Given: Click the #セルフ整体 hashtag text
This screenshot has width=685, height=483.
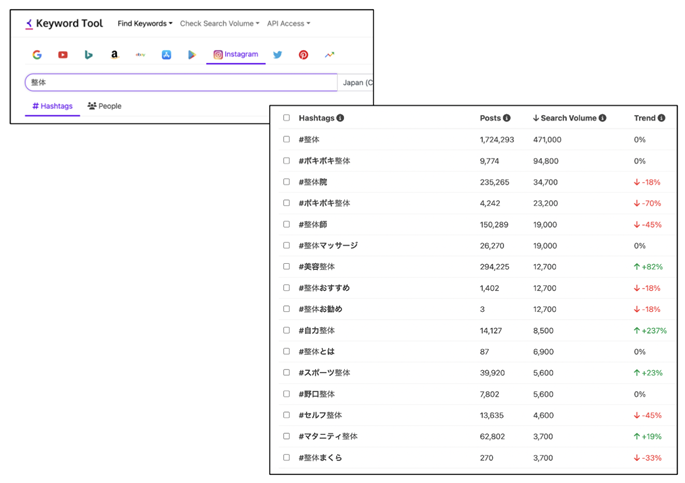Looking at the screenshot, I should (320, 415).
